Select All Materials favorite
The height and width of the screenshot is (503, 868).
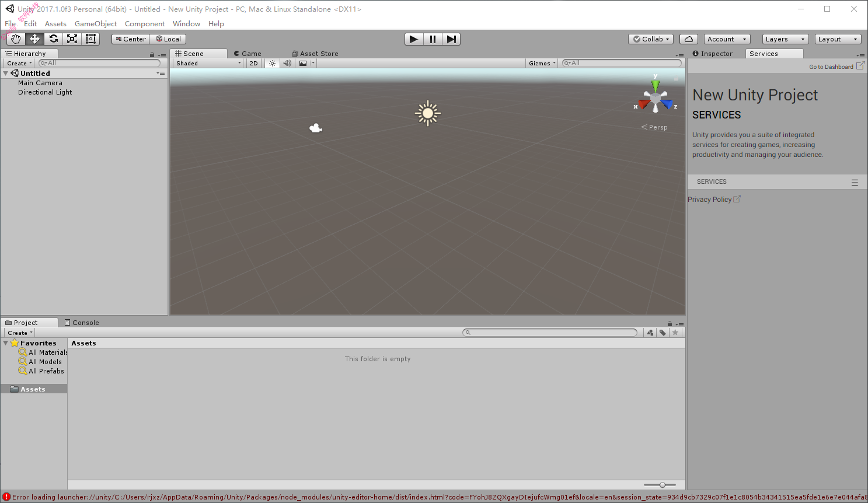[43, 352]
